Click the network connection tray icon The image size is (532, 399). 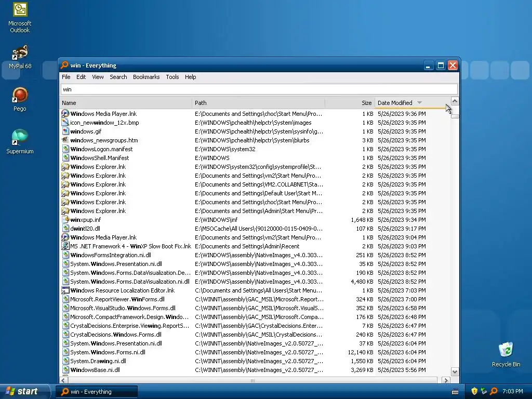(484, 391)
